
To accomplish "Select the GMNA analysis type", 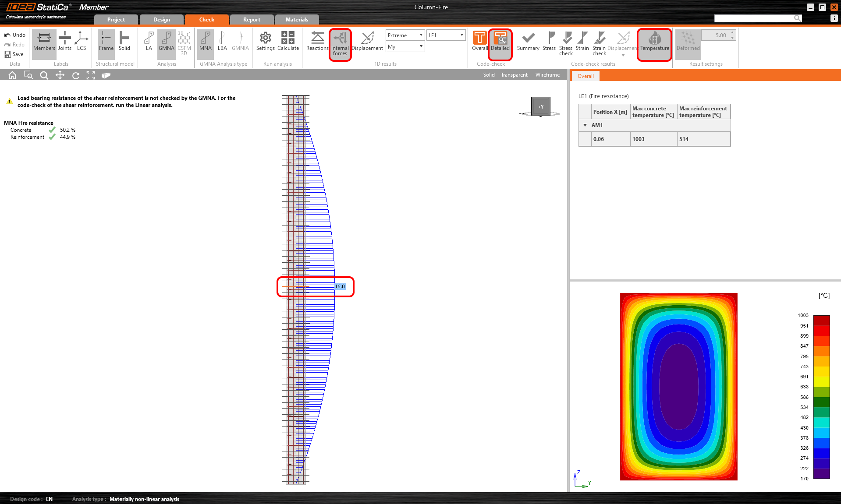I will coord(166,42).
